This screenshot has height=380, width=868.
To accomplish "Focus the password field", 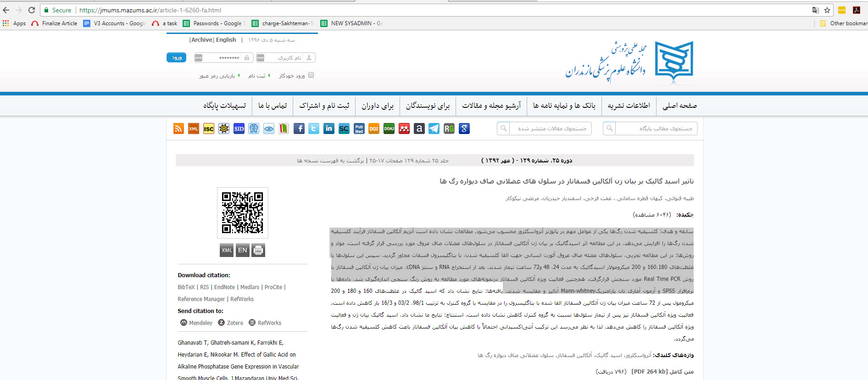I will tap(223, 58).
